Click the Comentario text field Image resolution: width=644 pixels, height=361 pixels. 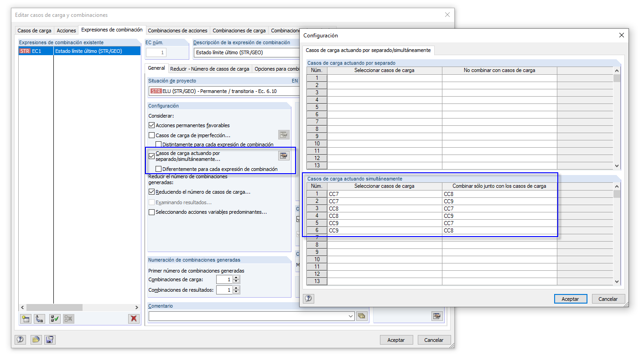248,316
